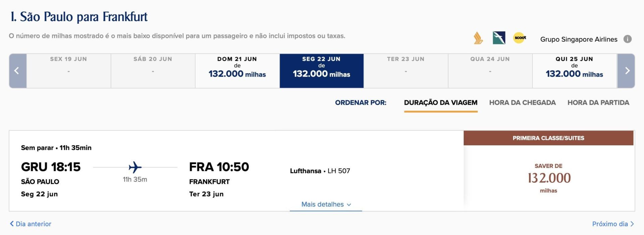644x235 pixels.
Task: Sort by Hora da Chegada
Action: coord(522,103)
